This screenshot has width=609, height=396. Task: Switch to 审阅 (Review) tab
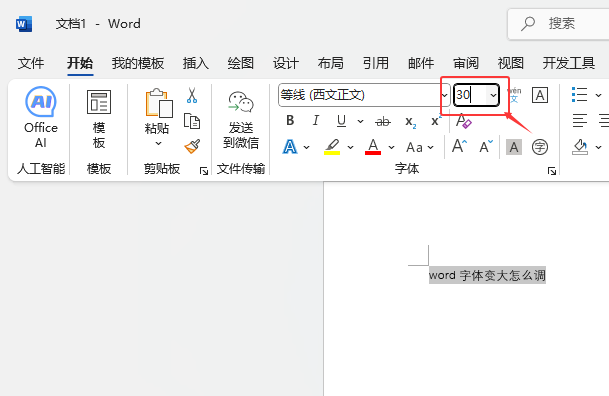(466, 63)
